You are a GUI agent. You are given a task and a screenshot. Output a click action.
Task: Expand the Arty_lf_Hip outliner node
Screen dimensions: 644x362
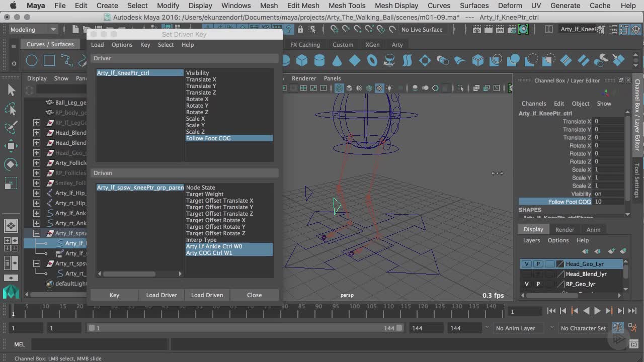click(37, 193)
